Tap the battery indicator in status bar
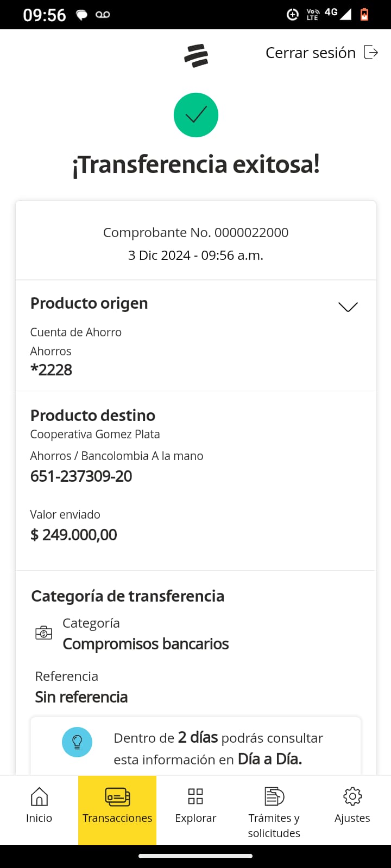This screenshot has height=868, width=391. click(x=364, y=14)
